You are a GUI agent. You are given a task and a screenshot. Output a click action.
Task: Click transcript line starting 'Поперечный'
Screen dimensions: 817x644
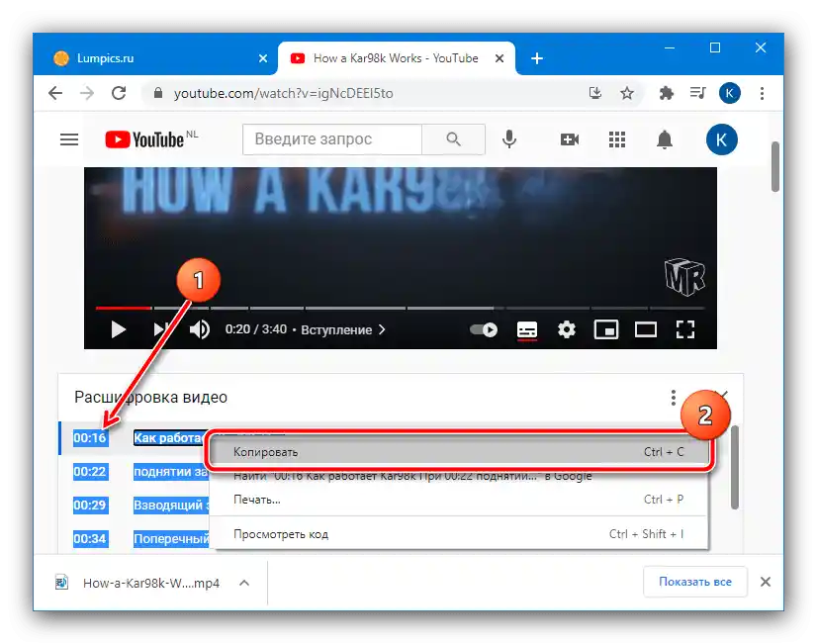pos(172,538)
